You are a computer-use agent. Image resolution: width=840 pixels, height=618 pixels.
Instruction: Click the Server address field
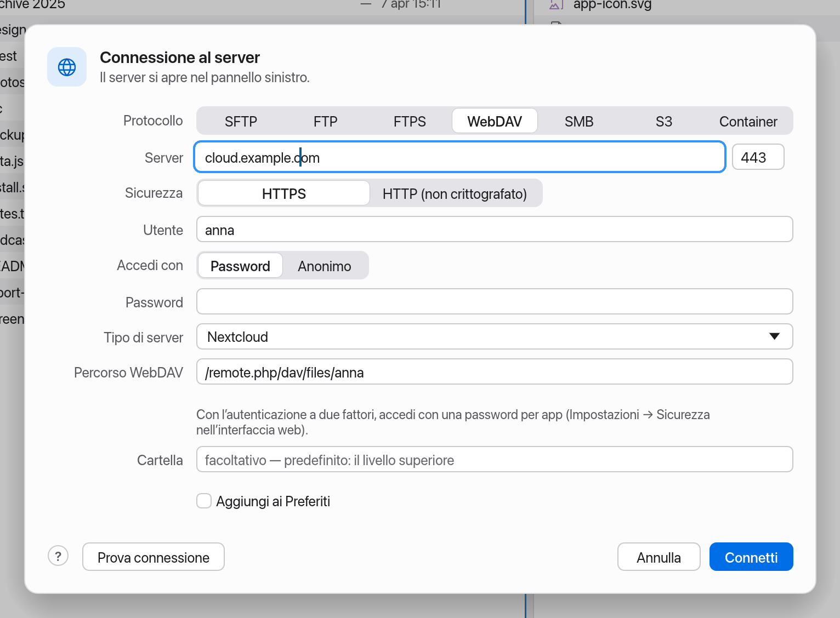coord(460,157)
